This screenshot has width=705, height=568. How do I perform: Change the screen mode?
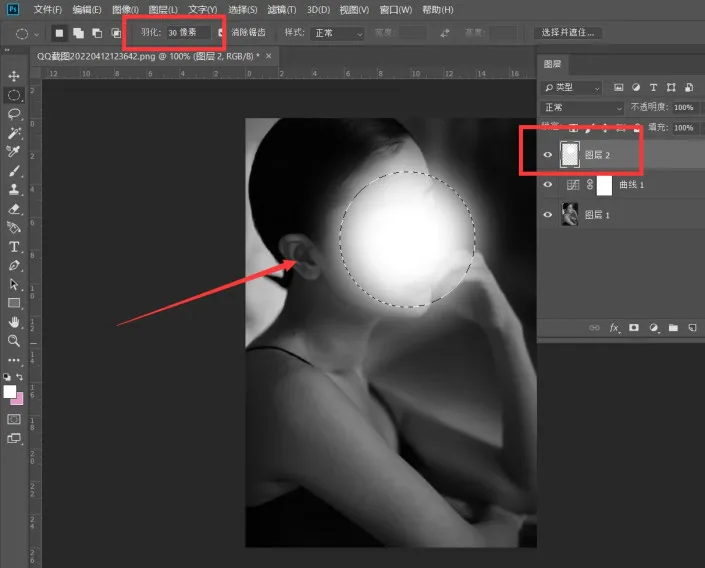pyautogui.click(x=14, y=438)
